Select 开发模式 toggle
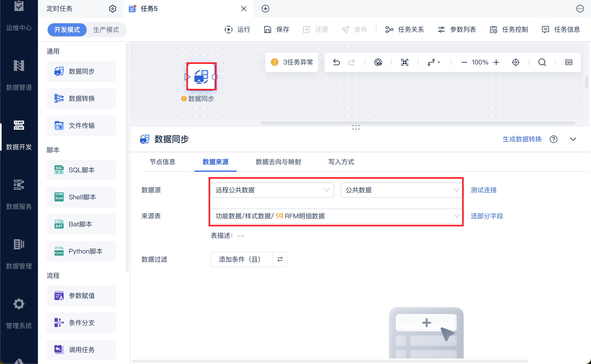 [67, 30]
